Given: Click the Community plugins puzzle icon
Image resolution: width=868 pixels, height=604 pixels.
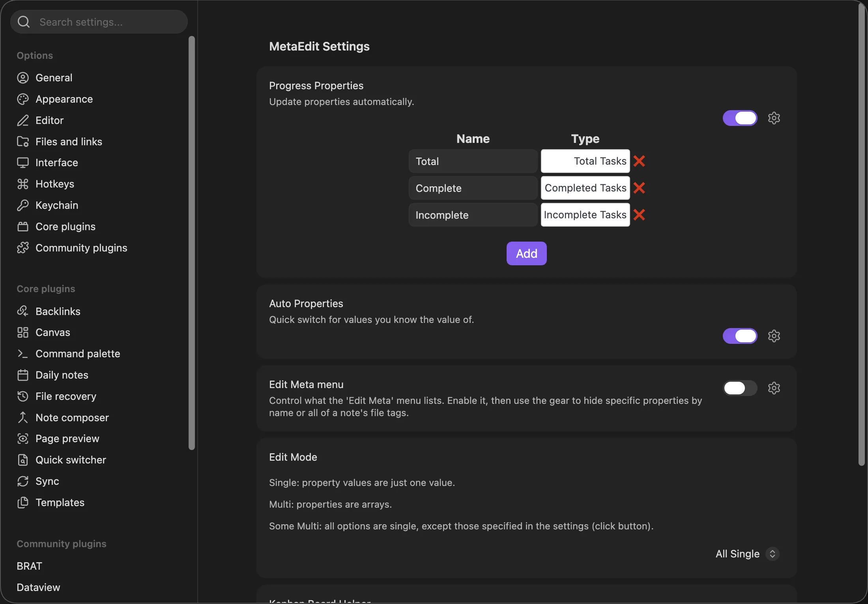Looking at the screenshot, I should [23, 248].
